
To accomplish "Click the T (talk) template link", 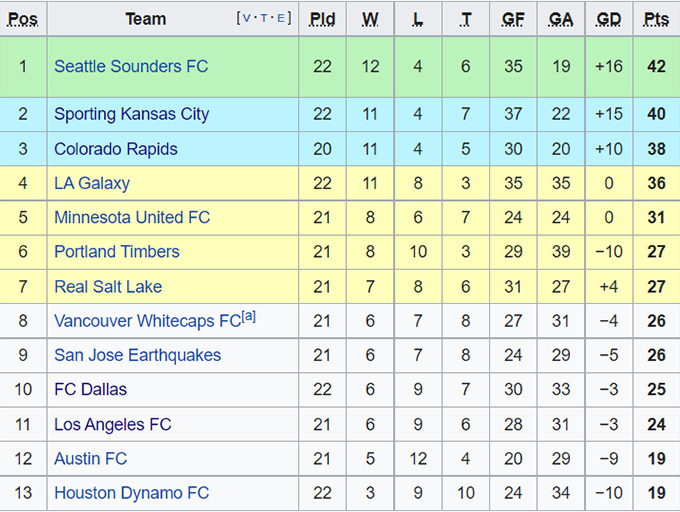I will tap(264, 18).
